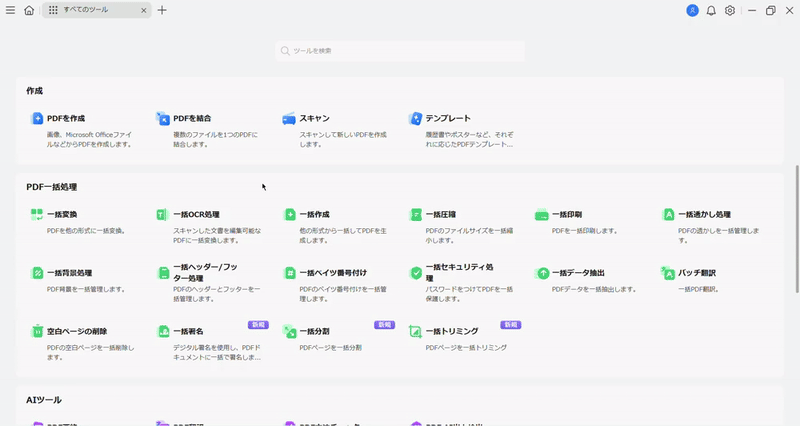Screen dimensions: 800x426
Task: Go to the Home icon
Action: tap(29, 10)
